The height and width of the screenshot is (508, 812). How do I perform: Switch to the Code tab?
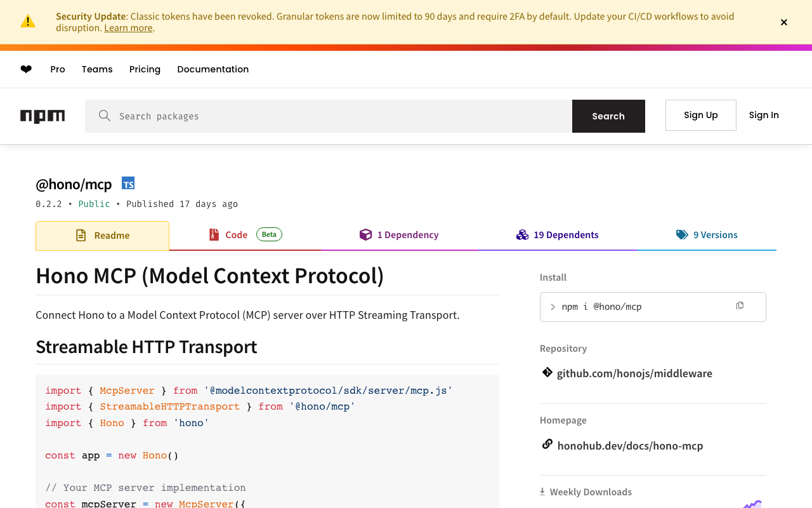click(236, 235)
